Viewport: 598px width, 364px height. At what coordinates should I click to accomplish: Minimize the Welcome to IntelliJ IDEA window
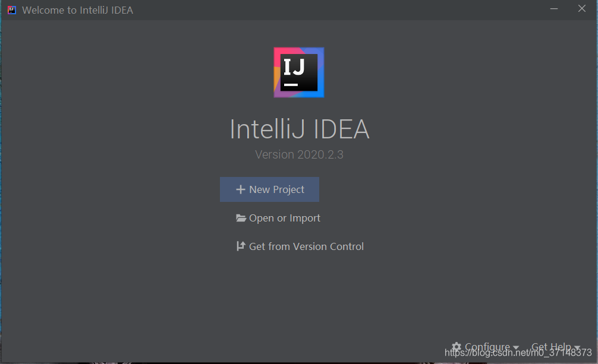click(x=554, y=9)
